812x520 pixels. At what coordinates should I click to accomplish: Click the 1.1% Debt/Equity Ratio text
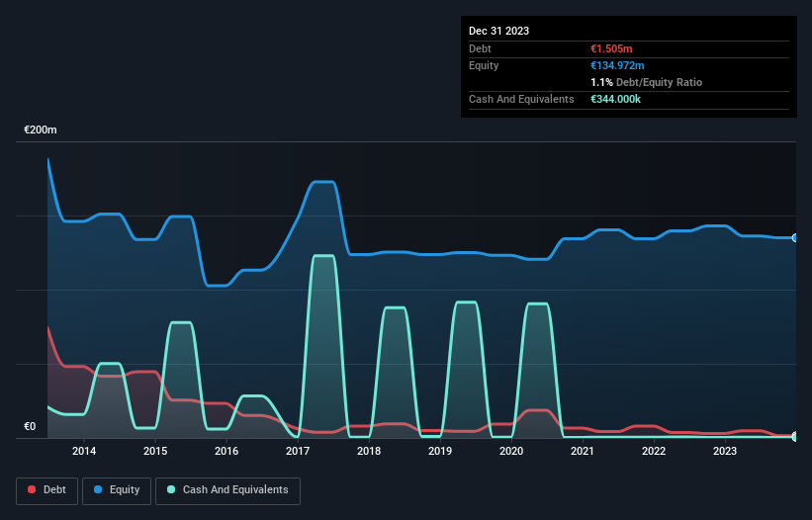tap(646, 82)
